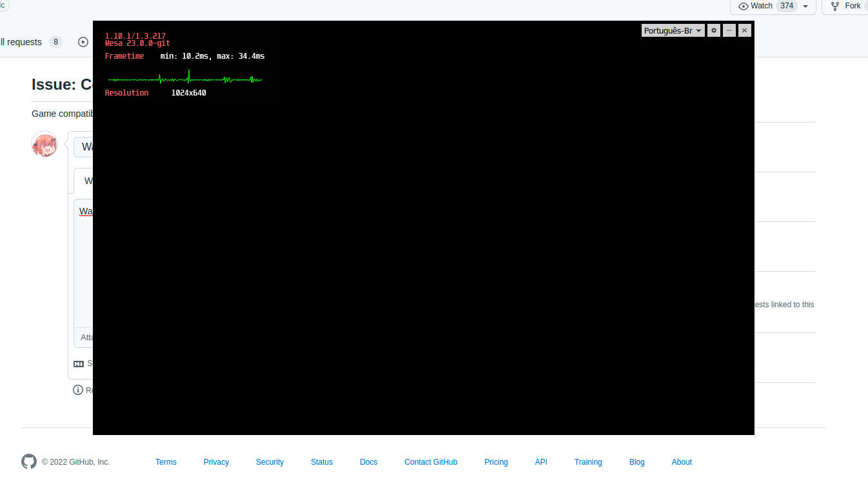Open the Security footer link
Image resolution: width=868 pixels, height=497 pixels.
click(270, 462)
